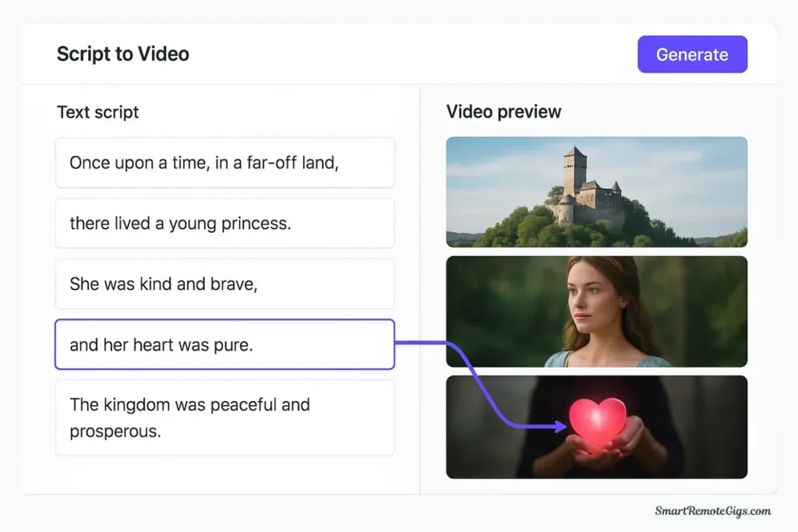Select the "She was kind and brave," script line
798x532 pixels.
click(x=224, y=284)
